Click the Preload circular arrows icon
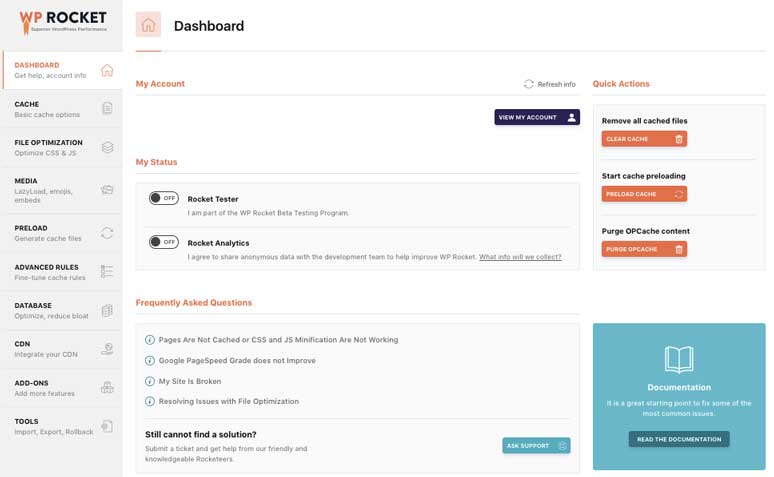774x477 pixels. coord(107,233)
